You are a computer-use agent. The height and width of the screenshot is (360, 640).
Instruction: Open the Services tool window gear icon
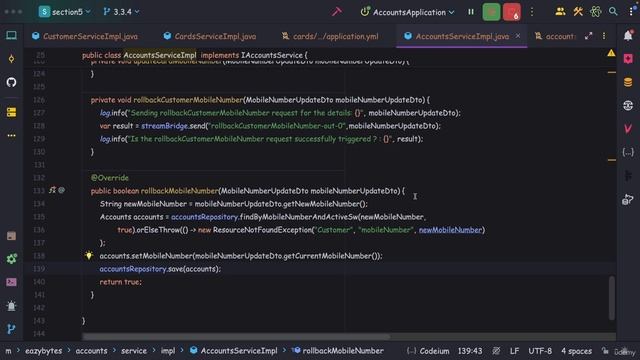(11, 259)
